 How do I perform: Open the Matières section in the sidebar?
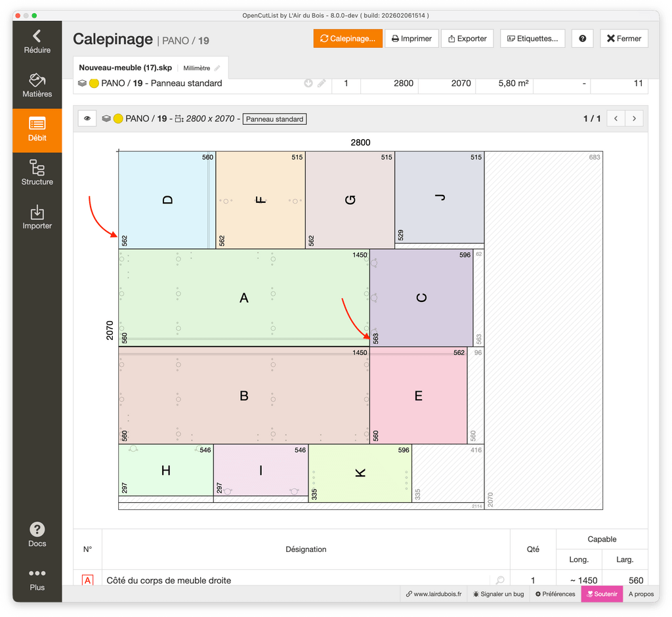37,85
